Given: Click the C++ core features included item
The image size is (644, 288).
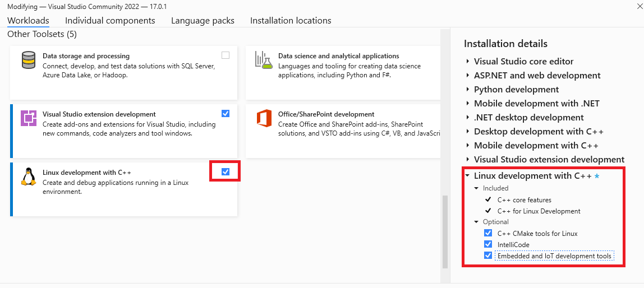Looking at the screenshot, I should [x=524, y=200].
